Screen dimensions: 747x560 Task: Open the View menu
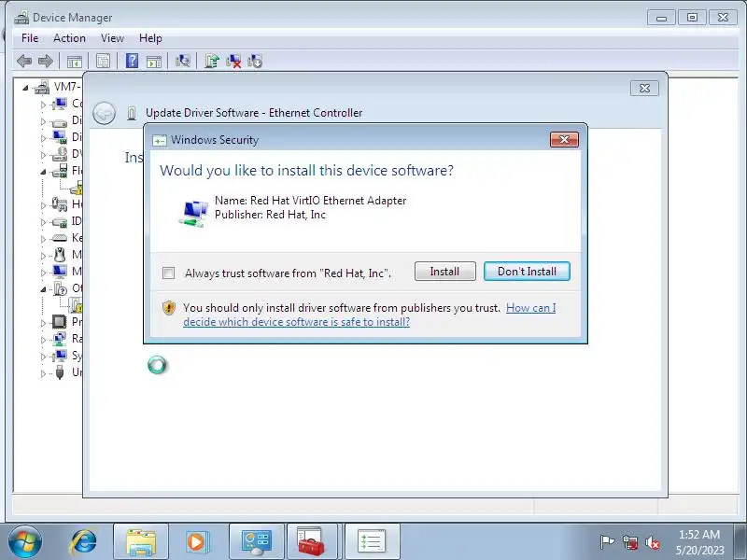(x=112, y=38)
